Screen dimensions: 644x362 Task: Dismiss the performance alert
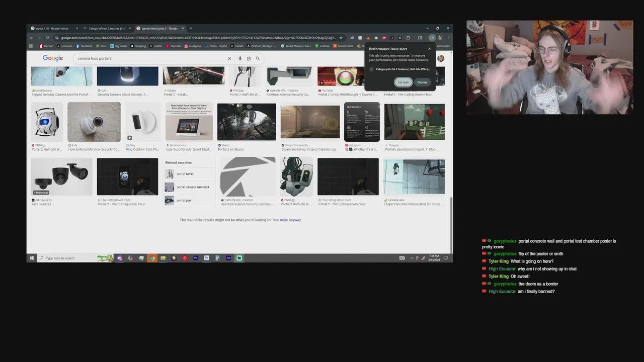422,82
